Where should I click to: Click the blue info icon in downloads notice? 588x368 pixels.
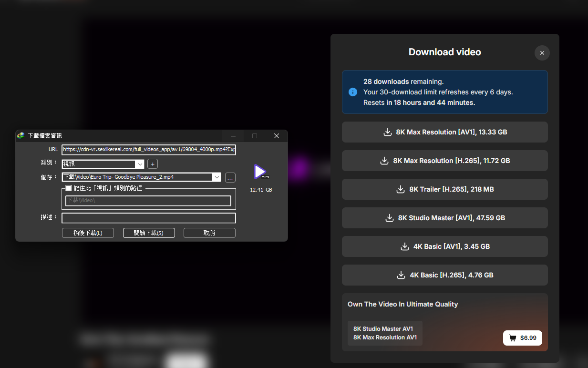pyautogui.click(x=353, y=92)
